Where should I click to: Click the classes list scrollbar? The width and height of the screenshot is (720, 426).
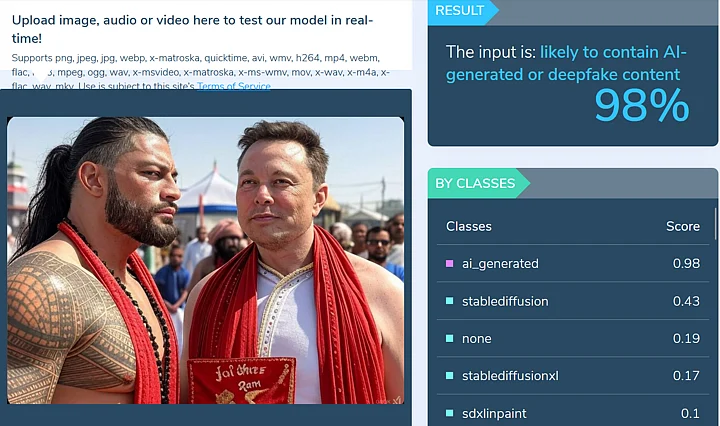(715, 224)
